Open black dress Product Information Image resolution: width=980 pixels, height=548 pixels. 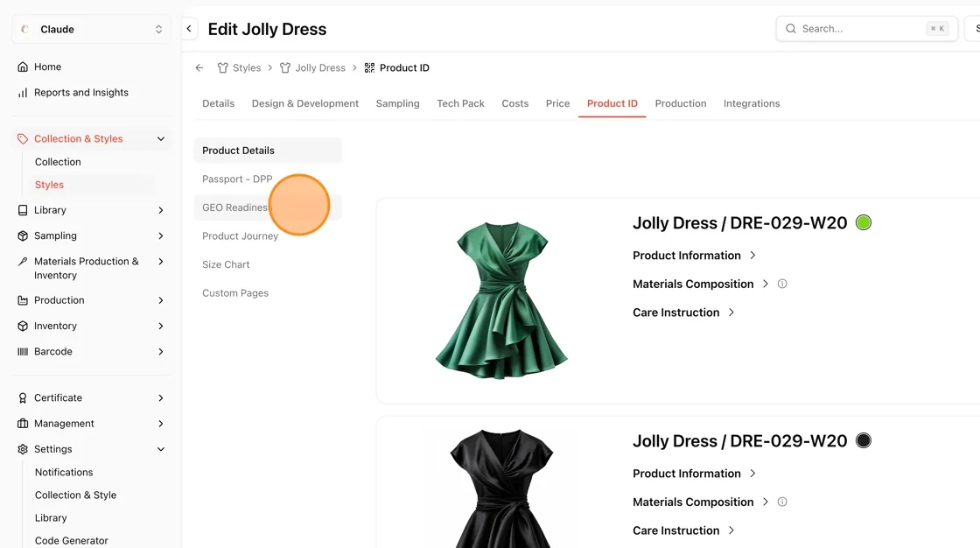(x=694, y=474)
